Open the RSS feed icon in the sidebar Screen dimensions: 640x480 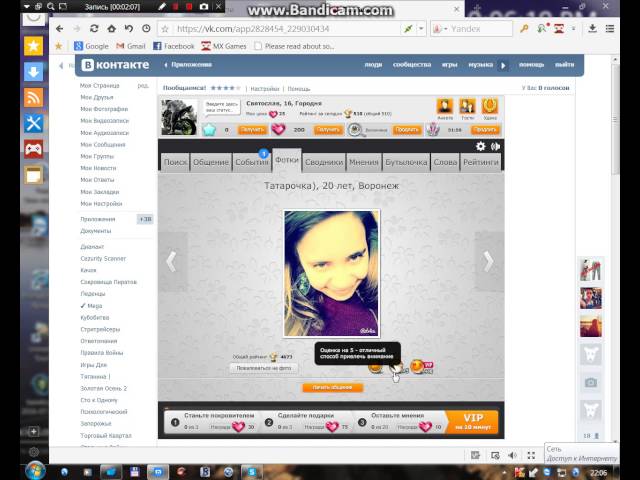pos(33,98)
